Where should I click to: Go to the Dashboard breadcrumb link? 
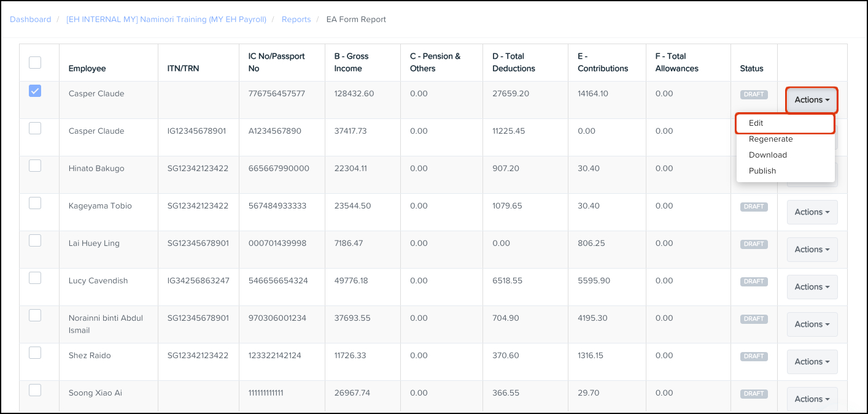click(31, 20)
